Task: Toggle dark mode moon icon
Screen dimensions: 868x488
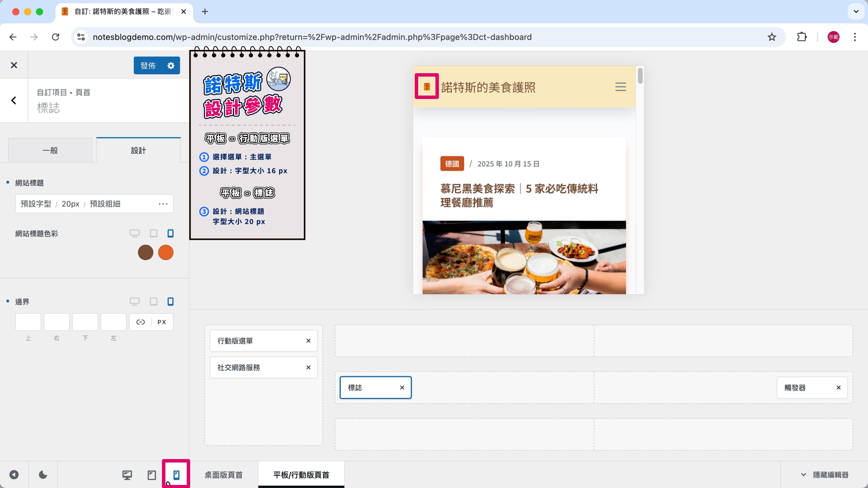Action: [x=43, y=475]
